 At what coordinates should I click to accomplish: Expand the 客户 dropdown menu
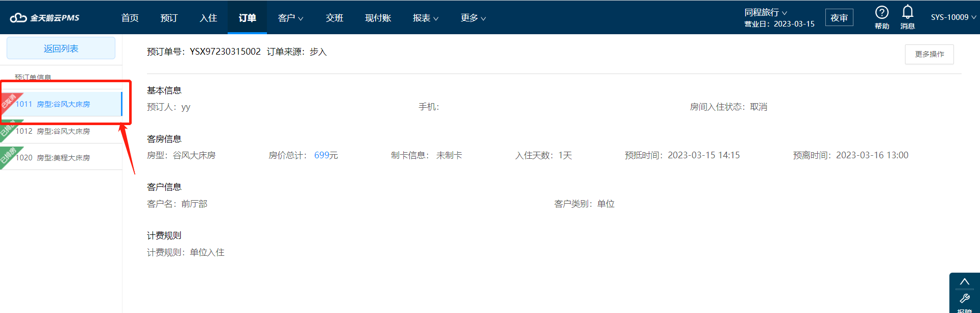pyautogui.click(x=290, y=18)
